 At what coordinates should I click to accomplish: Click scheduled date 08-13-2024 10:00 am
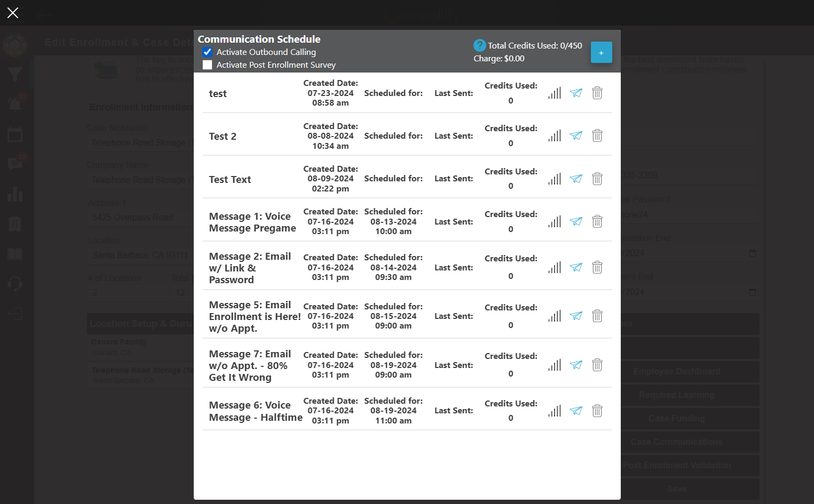393,227
